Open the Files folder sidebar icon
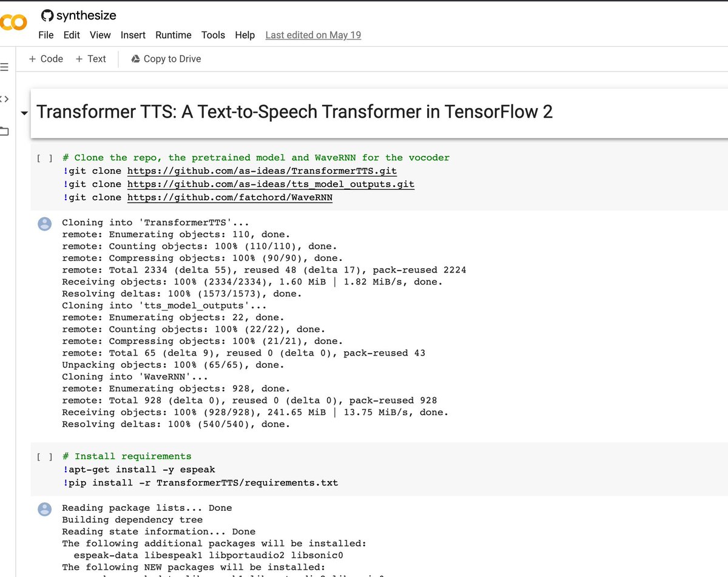This screenshot has width=728, height=577. click(x=4, y=131)
